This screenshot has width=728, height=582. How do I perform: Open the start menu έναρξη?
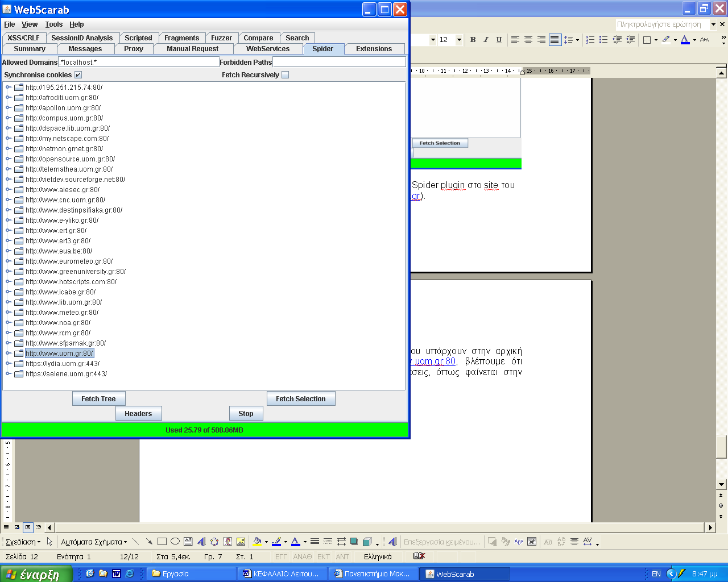pyautogui.click(x=36, y=574)
